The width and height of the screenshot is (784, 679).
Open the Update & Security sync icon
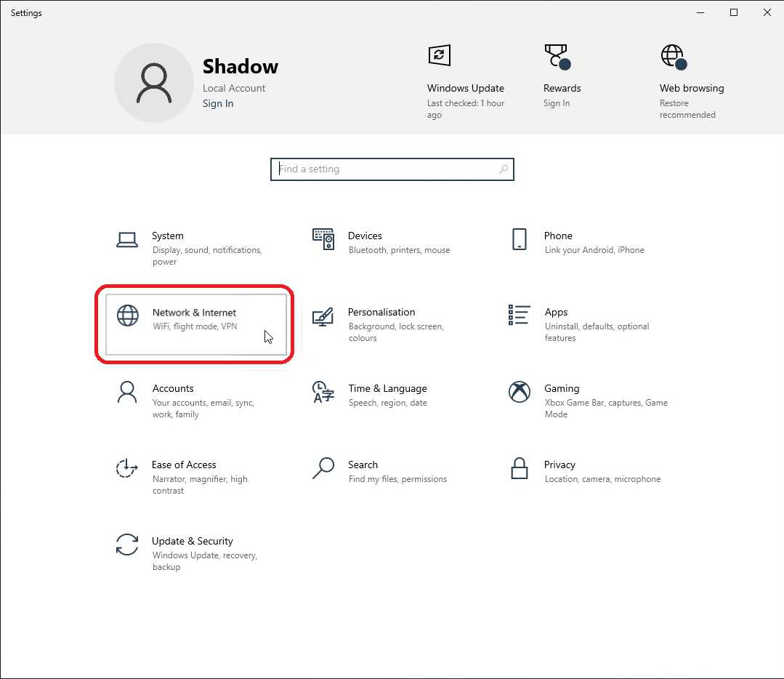tap(127, 545)
